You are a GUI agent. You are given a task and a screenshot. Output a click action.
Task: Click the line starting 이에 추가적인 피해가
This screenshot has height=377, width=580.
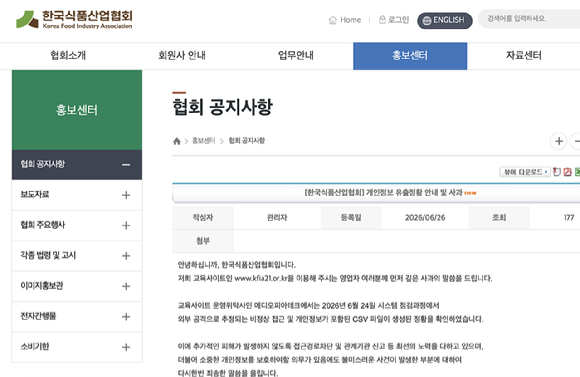(330, 346)
